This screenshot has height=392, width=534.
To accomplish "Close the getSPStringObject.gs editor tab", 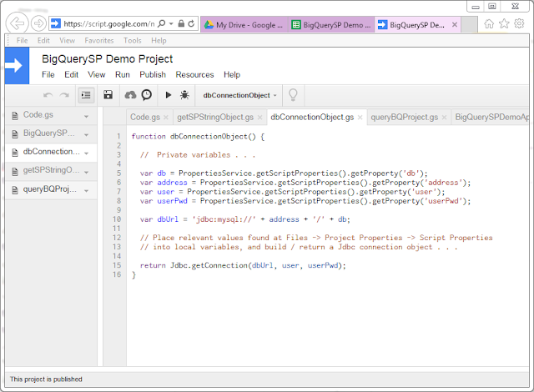I will (259, 118).
